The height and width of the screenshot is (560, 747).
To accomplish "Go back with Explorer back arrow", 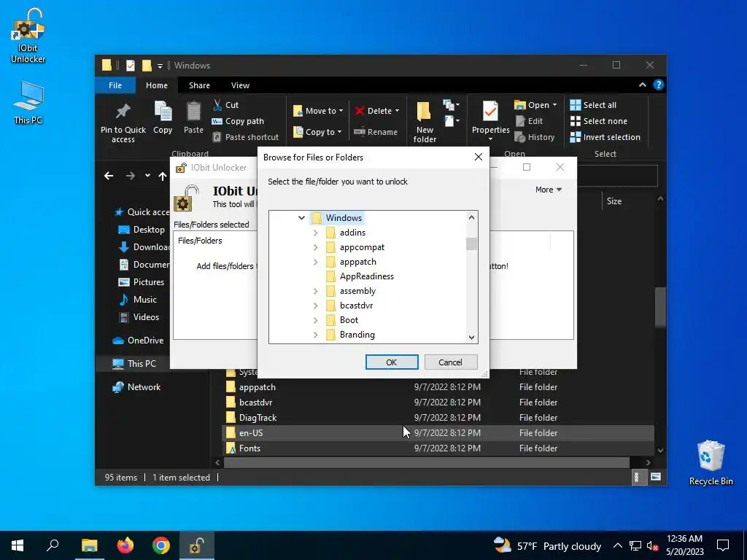I will coord(109,176).
